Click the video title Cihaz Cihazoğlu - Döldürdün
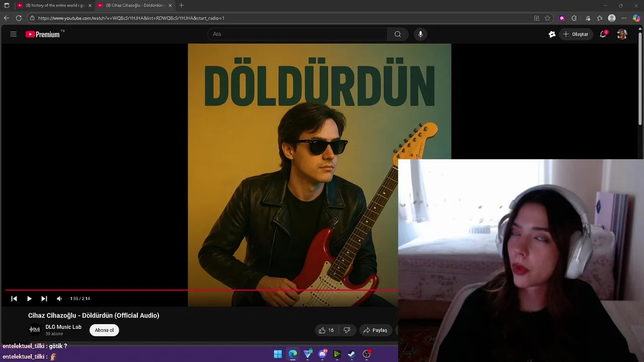The width and height of the screenshot is (644, 362). tap(94, 316)
